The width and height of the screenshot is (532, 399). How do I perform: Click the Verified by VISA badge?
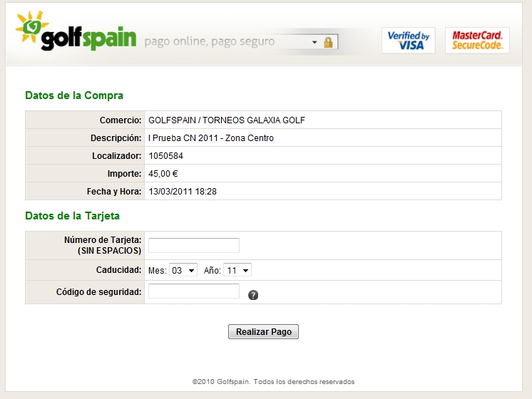[x=409, y=41]
